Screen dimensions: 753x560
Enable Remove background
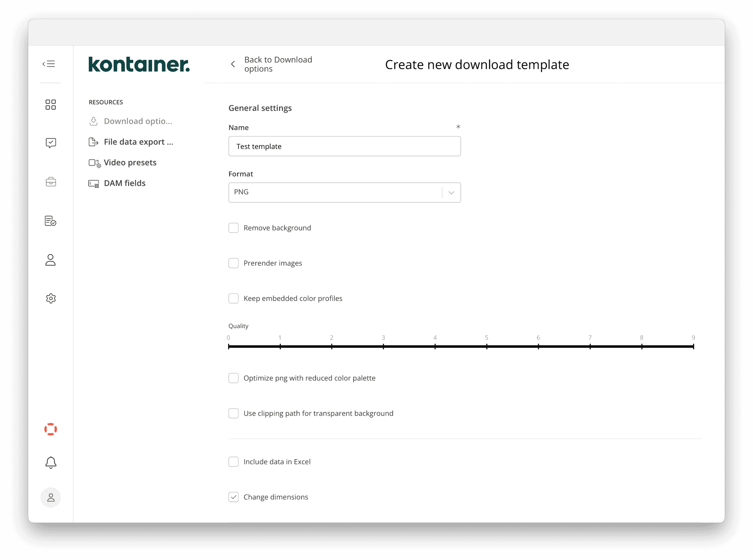(x=234, y=228)
